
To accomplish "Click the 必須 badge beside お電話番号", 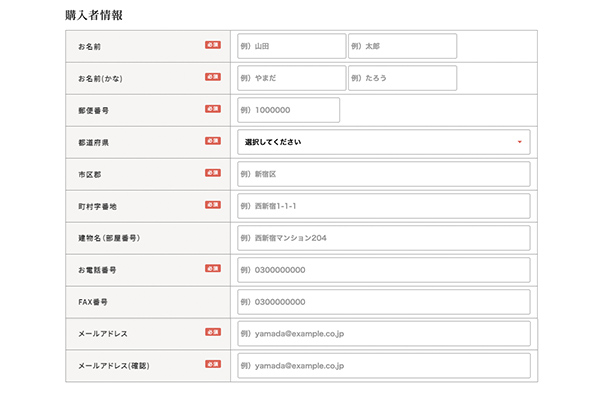I will coord(213,269).
